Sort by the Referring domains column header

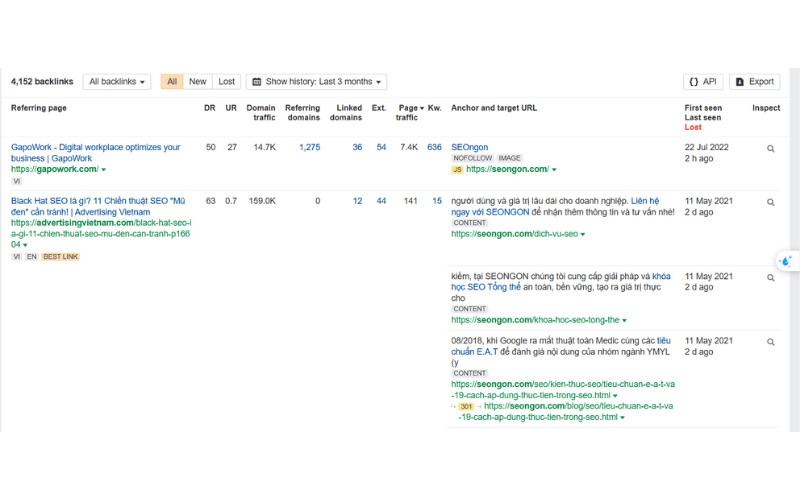pos(303,113)
